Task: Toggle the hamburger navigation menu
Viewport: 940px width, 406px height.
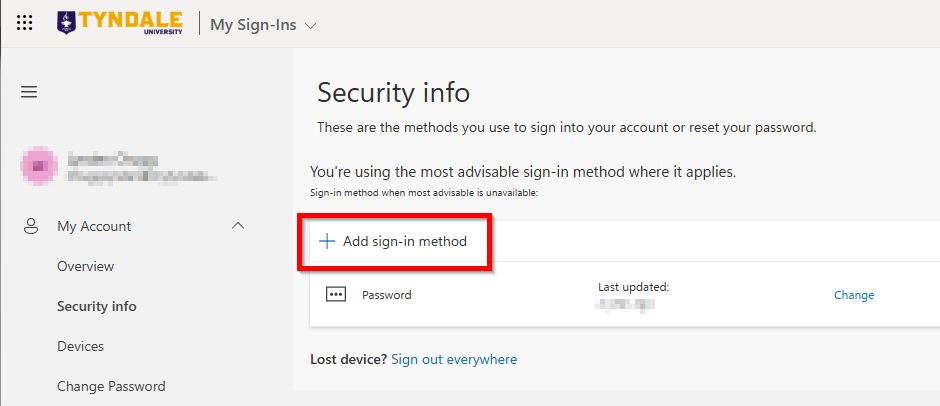Action: tap(29, 92)
